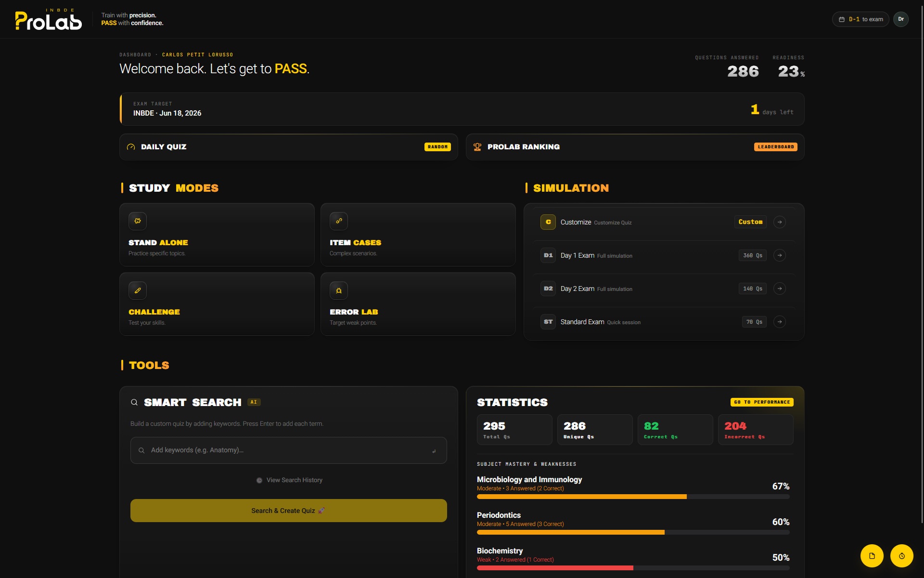Screen dimensions: 924x578
Task: Open the Dr user avatar menu
Action: (x=901, y=19)
